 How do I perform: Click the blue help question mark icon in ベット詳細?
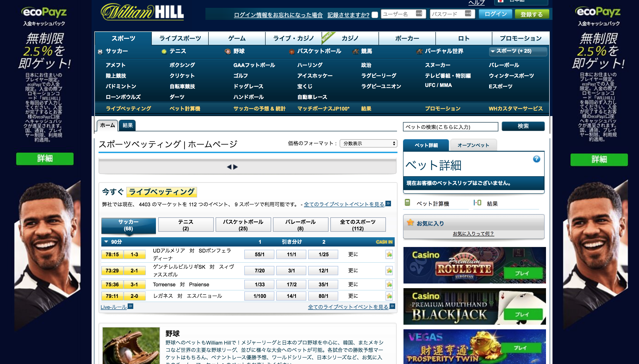pyautogui.click(x=537, y=159)
